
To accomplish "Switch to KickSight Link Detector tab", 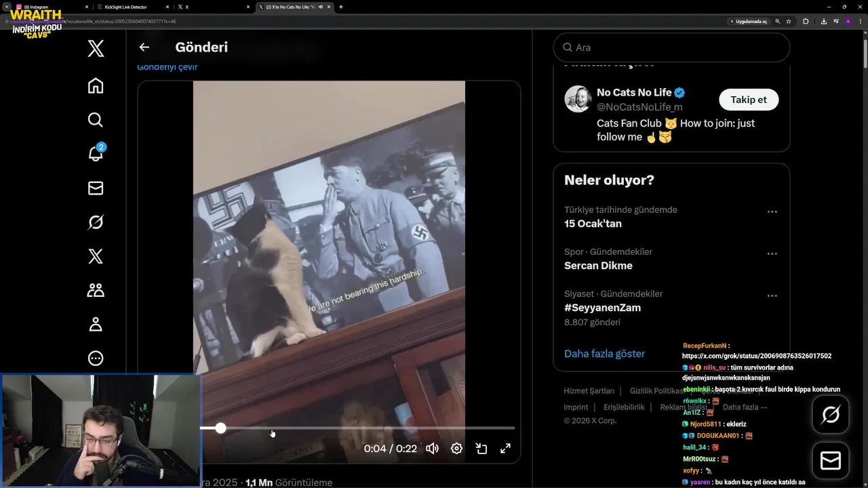I will [133, 7].
